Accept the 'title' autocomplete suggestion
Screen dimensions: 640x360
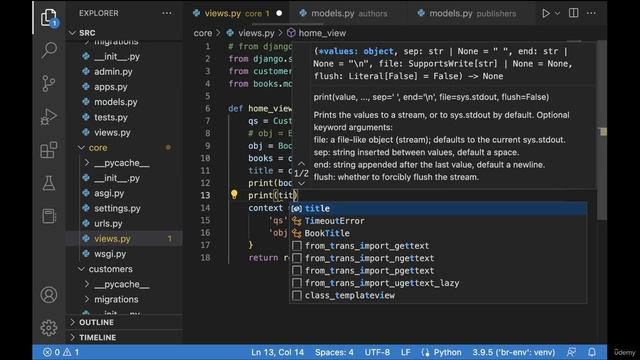438,208
